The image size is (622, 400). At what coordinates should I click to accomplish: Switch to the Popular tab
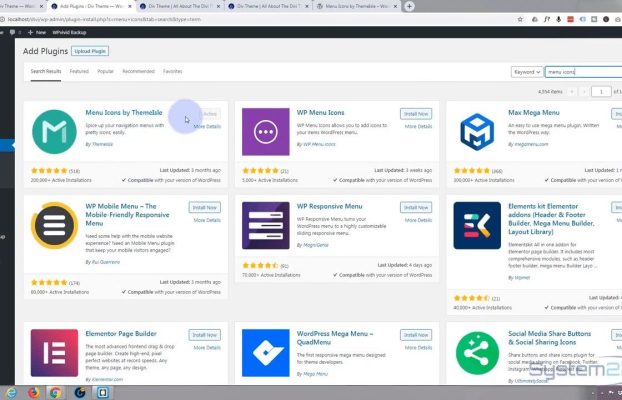105,71
